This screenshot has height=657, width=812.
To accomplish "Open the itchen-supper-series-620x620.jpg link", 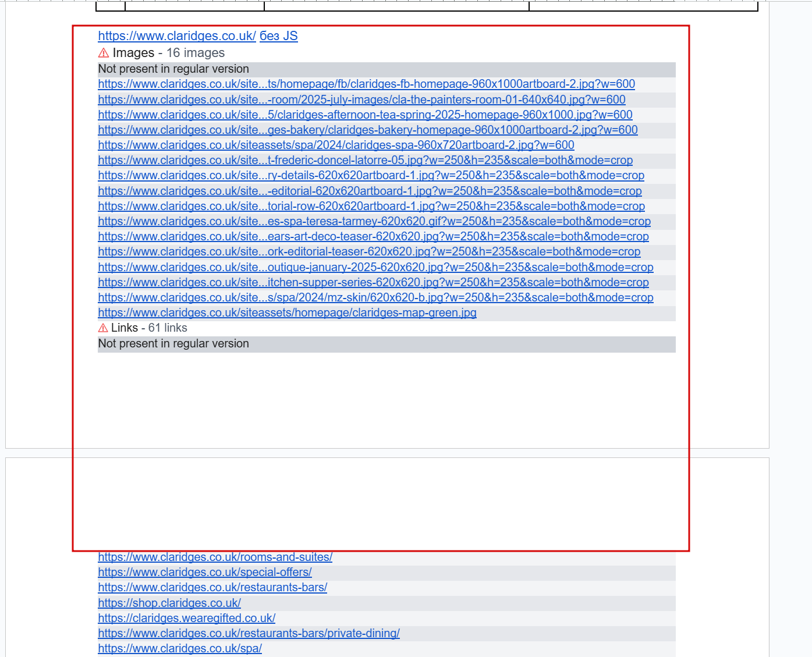I will (x=373, y=283).
